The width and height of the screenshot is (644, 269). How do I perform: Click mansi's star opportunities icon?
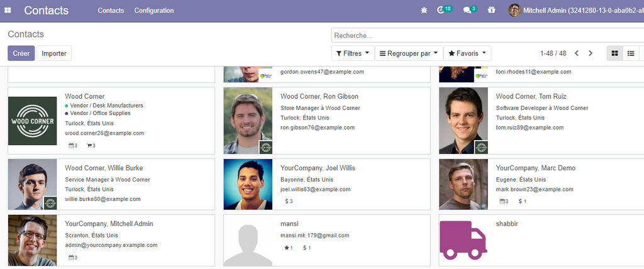tap(287, 248)
